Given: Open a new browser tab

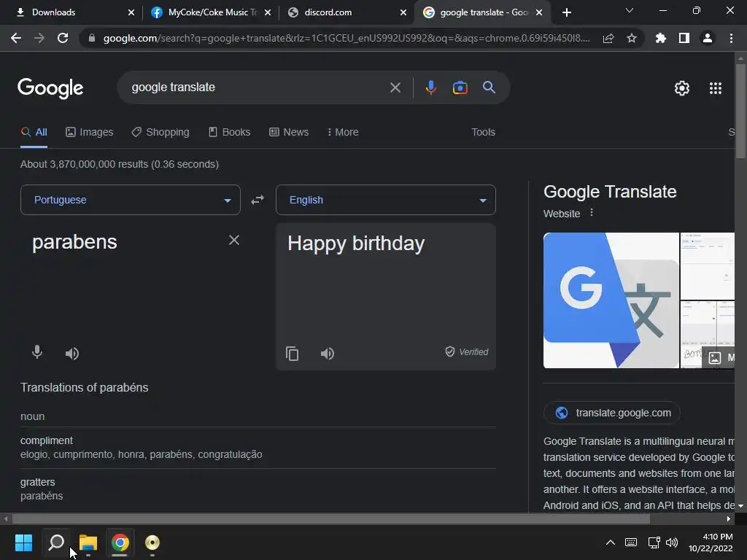Looking at the screenshot, I should (566, 12).
